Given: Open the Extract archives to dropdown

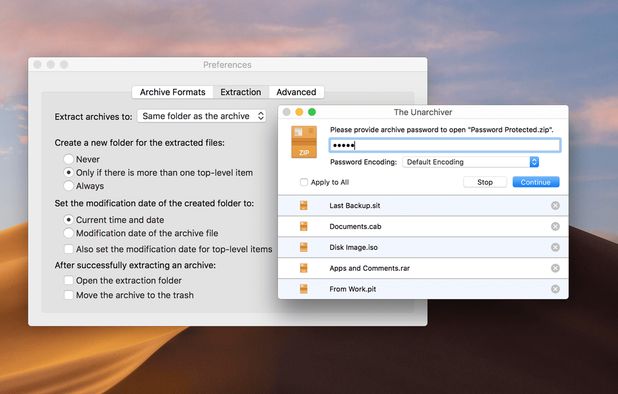Looking at the screenshot, I should [201, 116].
